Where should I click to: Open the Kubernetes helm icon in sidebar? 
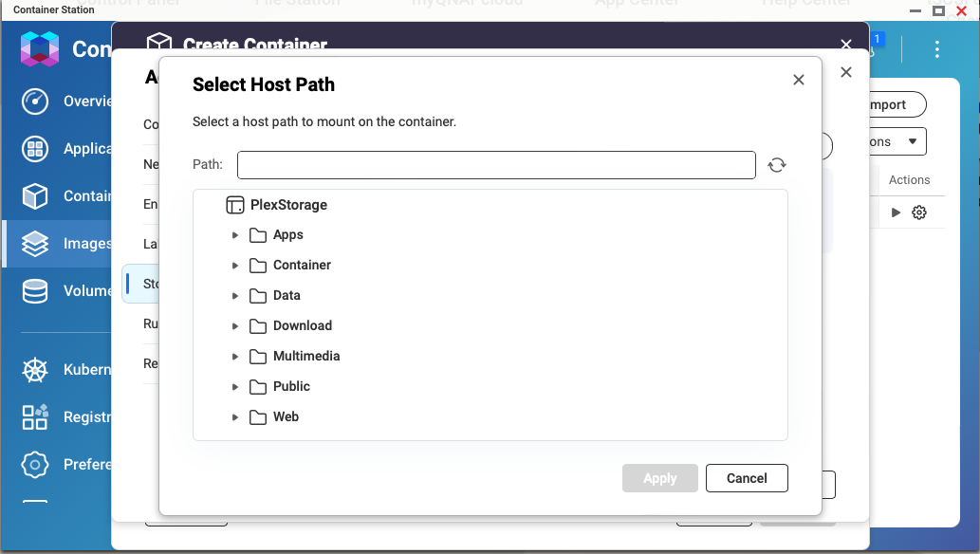click(x=35, y=370)
